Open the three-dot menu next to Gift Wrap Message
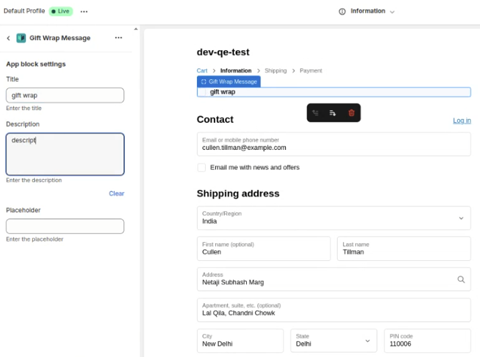The height and width of the screenshot is (360, 480). pyautogui.click(x=118, y=38)
